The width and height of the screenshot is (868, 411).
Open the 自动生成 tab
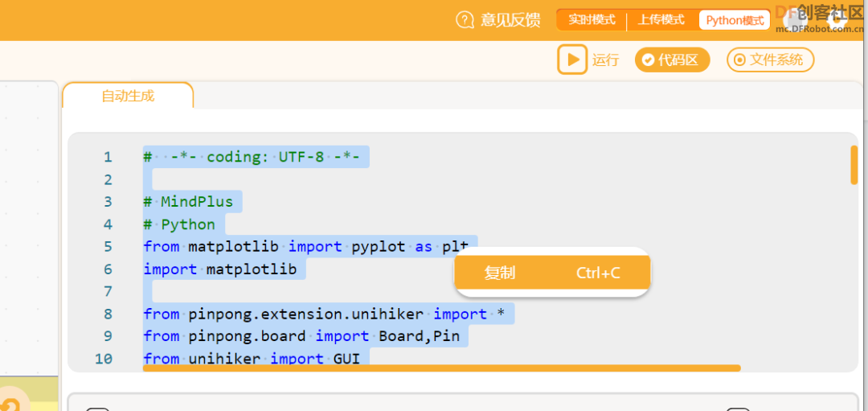(x=128, y=96)
